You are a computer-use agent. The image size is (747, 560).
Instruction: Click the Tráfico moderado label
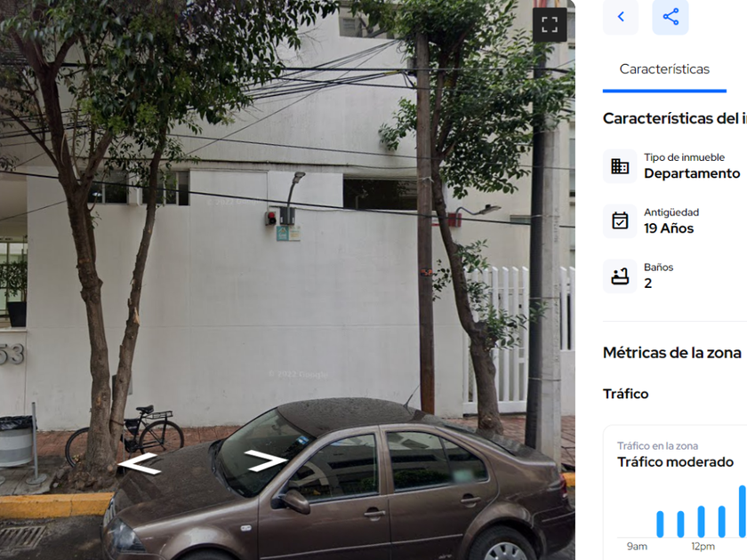675,462
